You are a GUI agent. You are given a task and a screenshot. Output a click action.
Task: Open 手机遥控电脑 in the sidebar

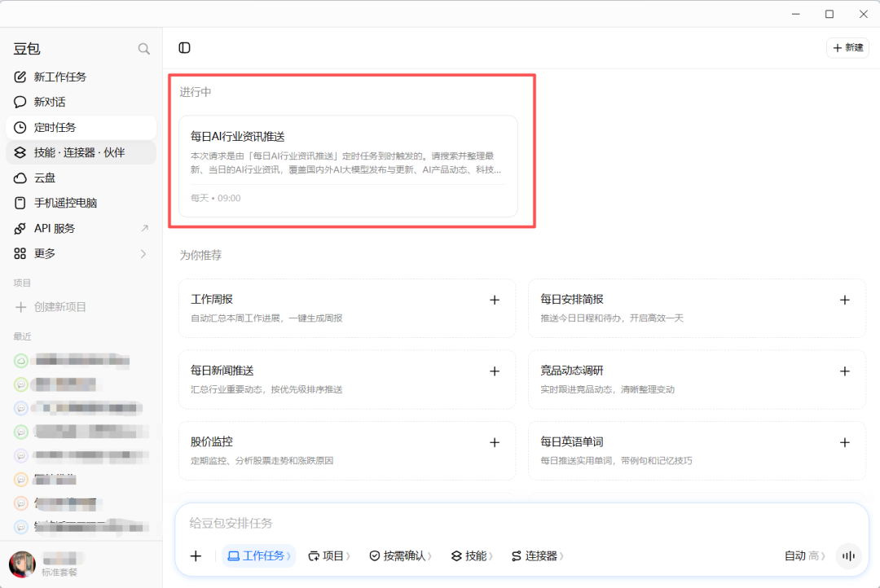[x=81, y=203]
